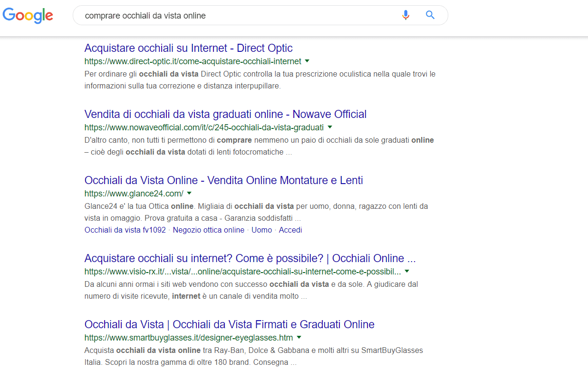Click snippet starting 'Da alcuni anni ormai'

point(251,290)
